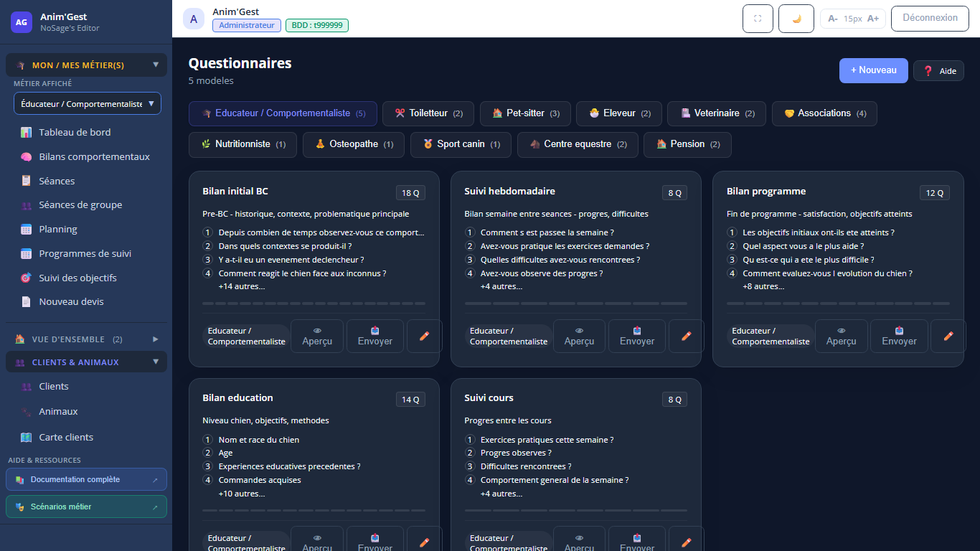Viewport: 980px width, 551px height.
Task: Toggle dark mode with moon button
Action: click(x=796, y=19)
